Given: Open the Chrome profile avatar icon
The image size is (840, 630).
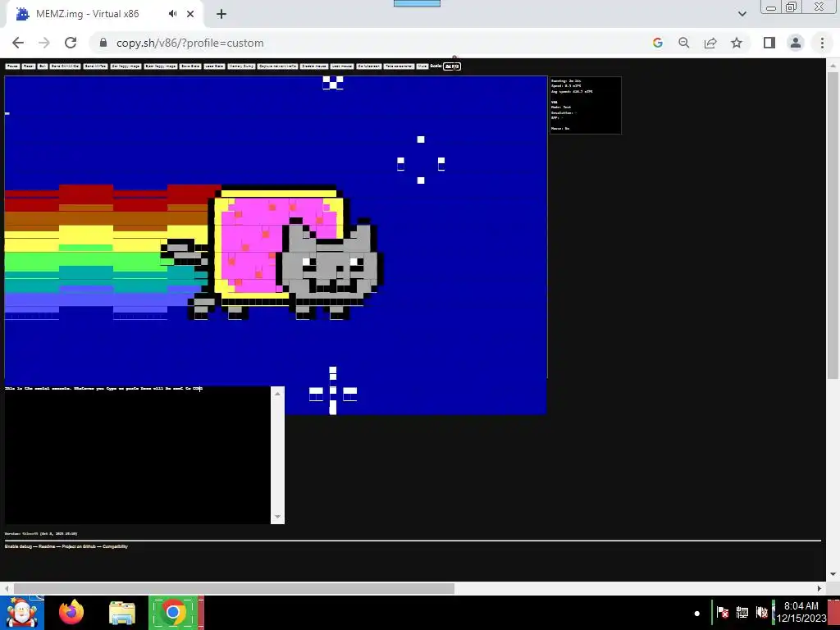Looking at the screenshot, I should pos(796,43).
